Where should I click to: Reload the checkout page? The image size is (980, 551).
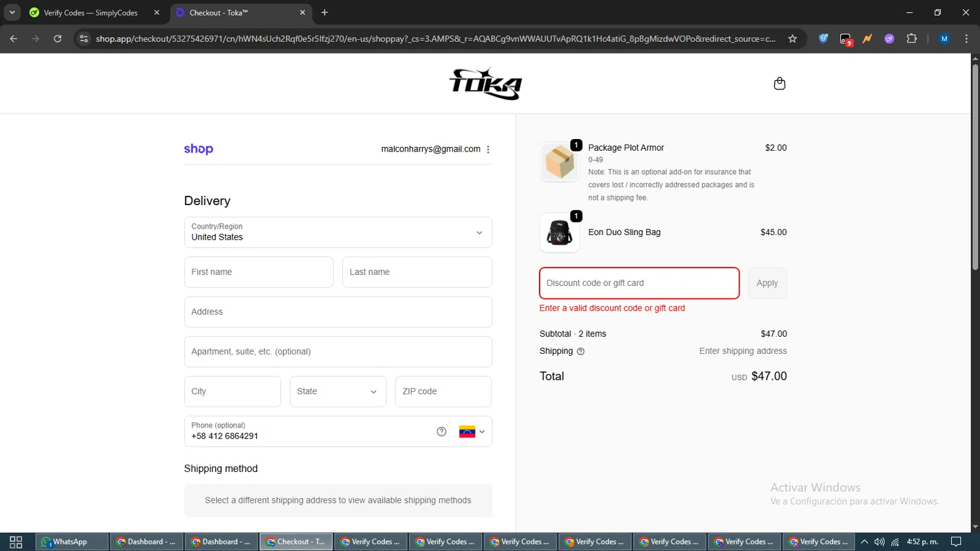(57, 39)
